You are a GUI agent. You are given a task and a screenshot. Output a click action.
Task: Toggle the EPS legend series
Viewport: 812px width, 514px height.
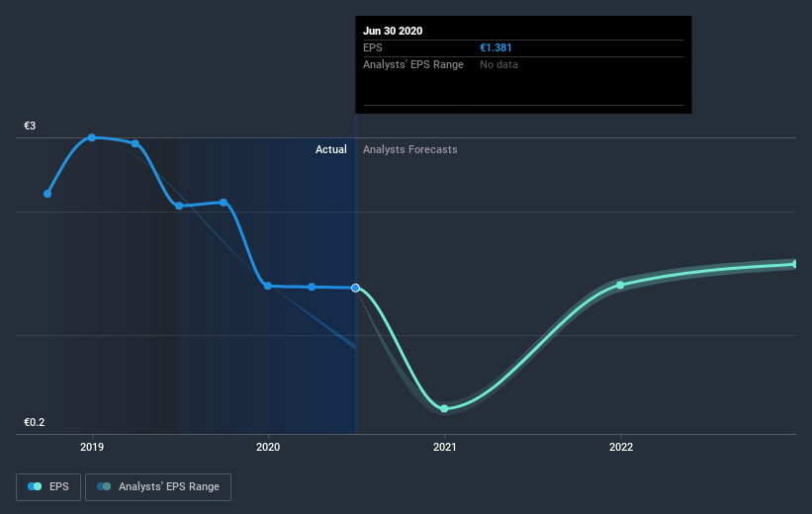point(48,486)
